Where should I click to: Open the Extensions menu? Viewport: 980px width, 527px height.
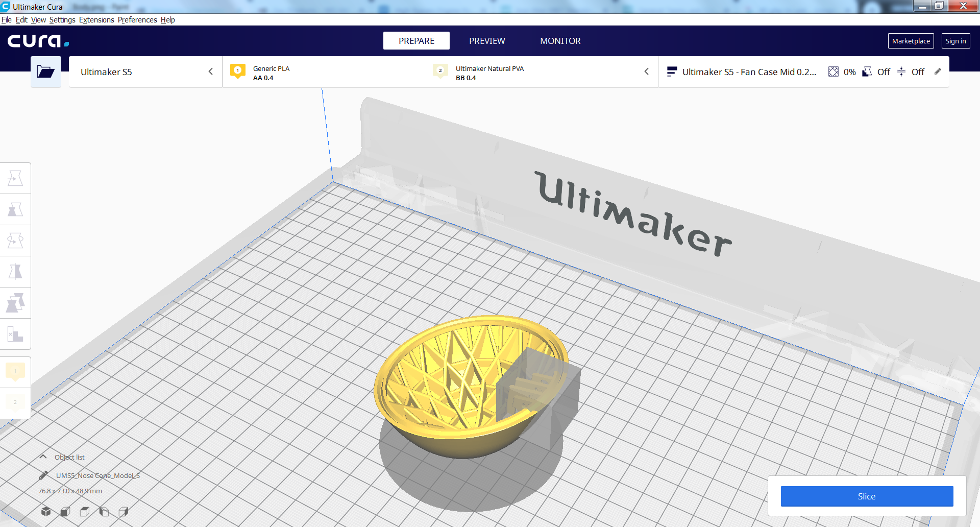(x=96, y=20)
